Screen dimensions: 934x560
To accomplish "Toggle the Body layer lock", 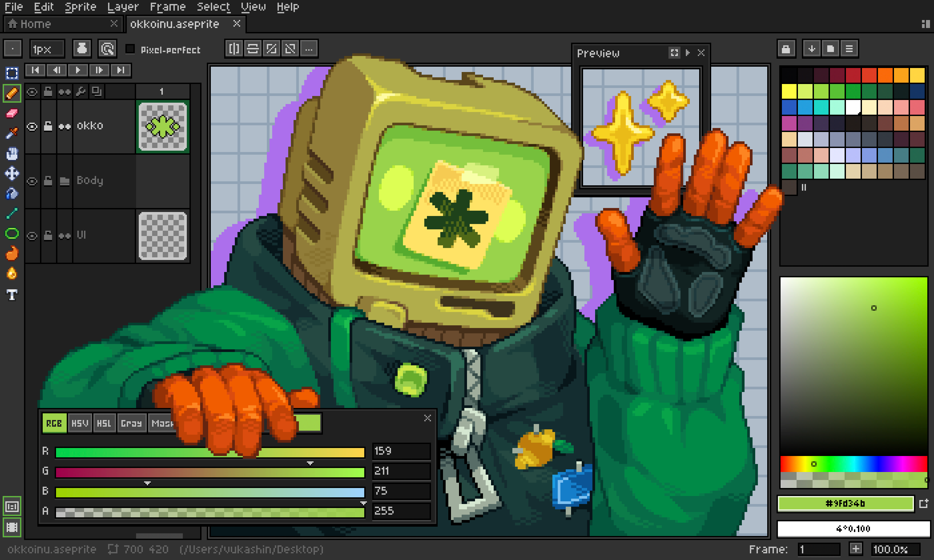I will (x=48, y=181).
